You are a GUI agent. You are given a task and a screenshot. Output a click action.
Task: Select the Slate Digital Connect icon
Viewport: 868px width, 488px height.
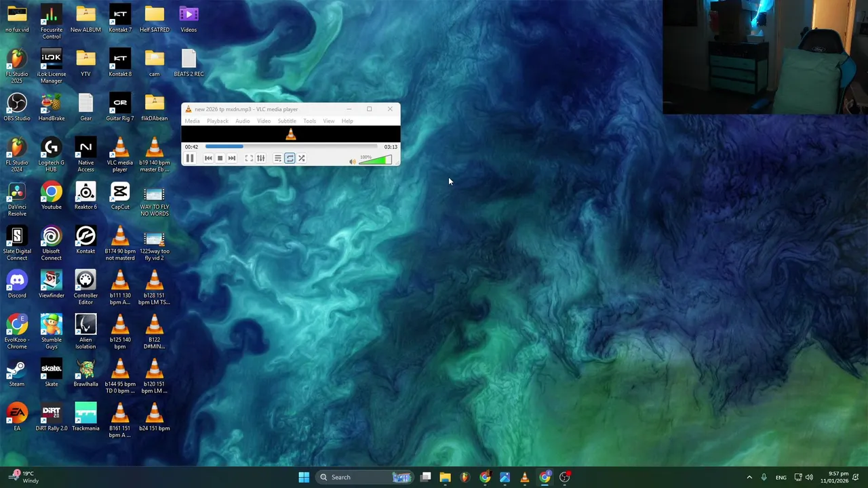point(17,244)
